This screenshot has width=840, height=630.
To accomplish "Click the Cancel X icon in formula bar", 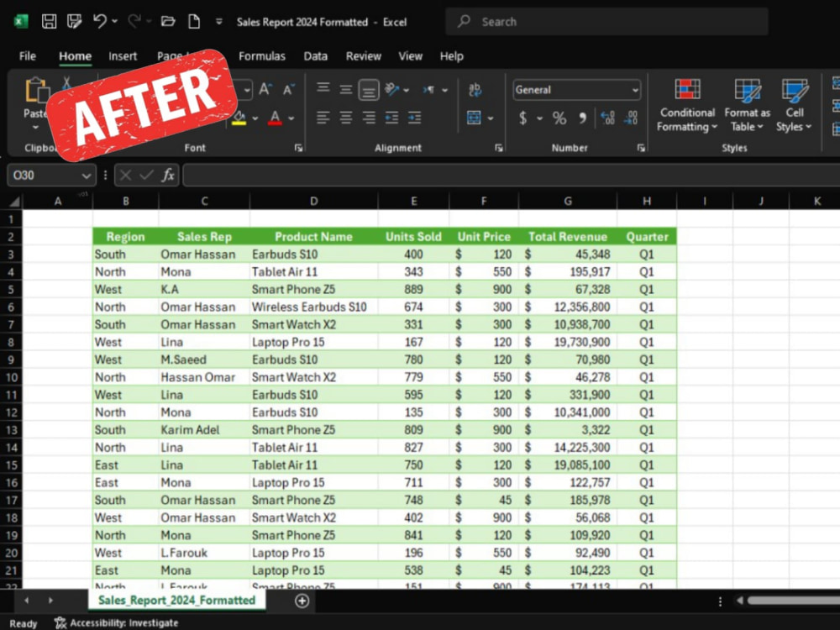I will click(126, 176).
